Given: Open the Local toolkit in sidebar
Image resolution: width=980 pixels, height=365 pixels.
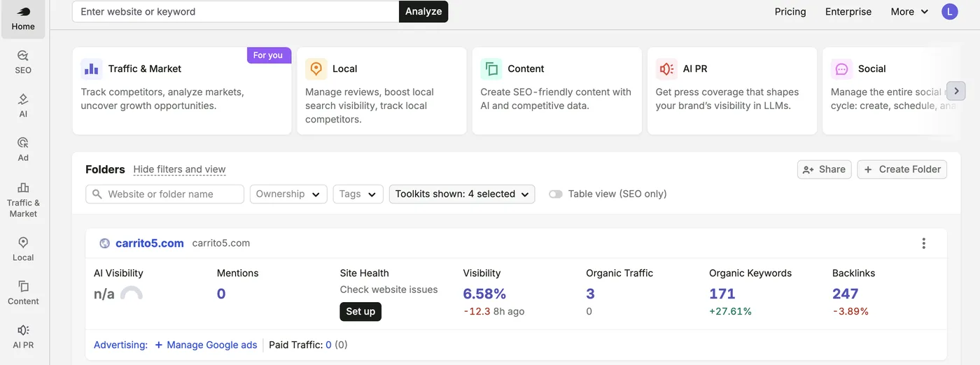Looking at the screenshot, I should [x=23, y=250].
